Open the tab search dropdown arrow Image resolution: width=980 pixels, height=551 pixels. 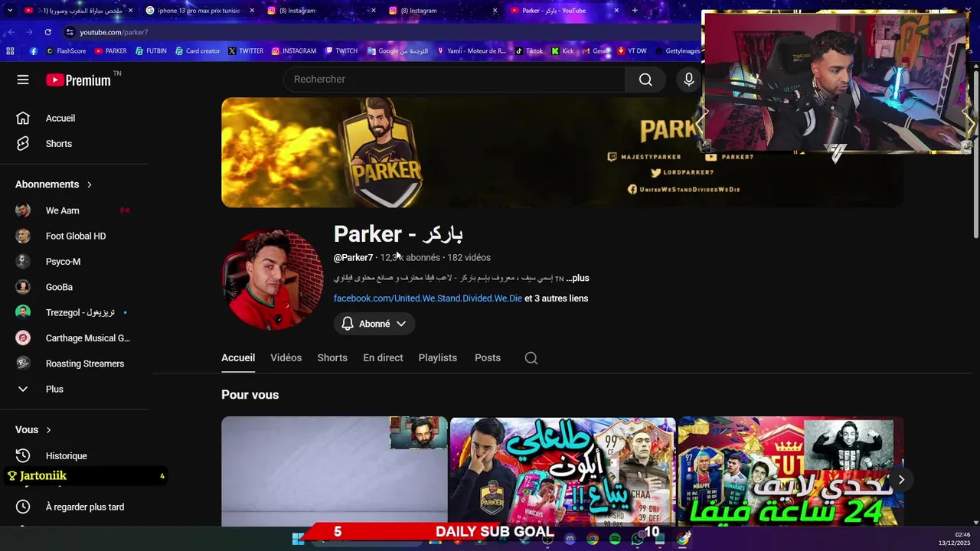[10, 11]
